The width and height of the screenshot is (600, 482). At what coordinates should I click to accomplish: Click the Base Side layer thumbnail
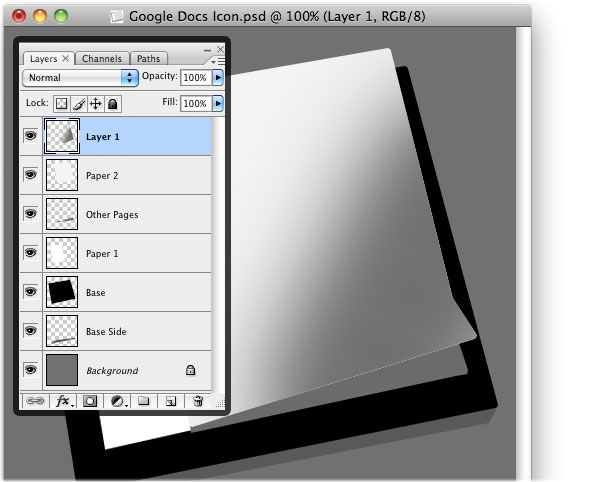click(62, 331)
